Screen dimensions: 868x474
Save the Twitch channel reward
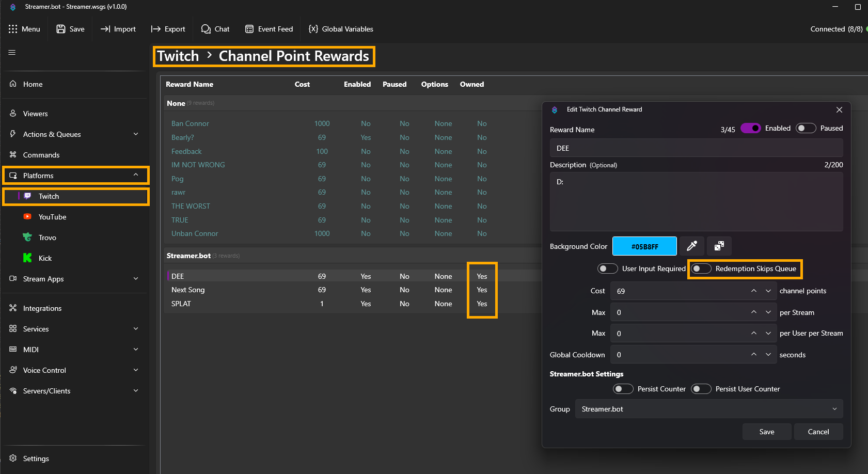767,432
